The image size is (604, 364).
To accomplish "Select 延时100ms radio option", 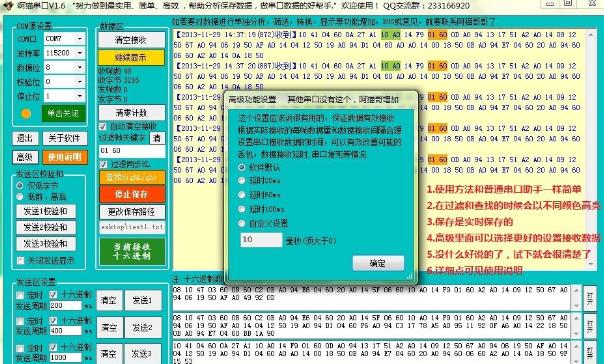I will (x=242, y=209).
